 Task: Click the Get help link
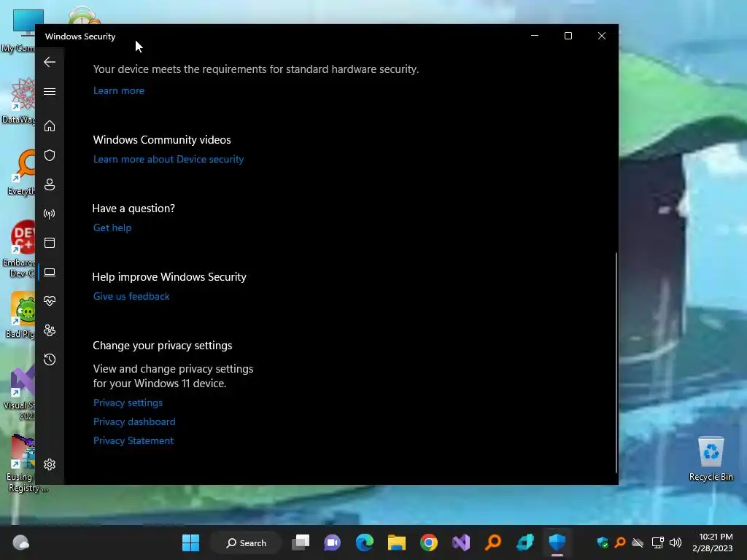click(x=112, y=227)
